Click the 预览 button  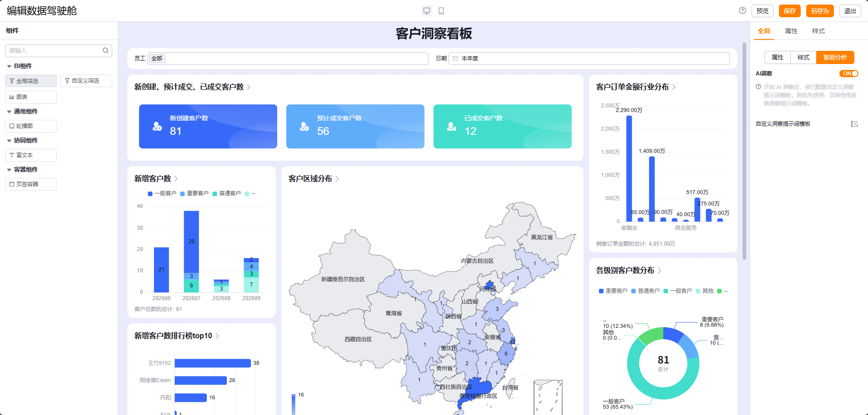point(763,11)
